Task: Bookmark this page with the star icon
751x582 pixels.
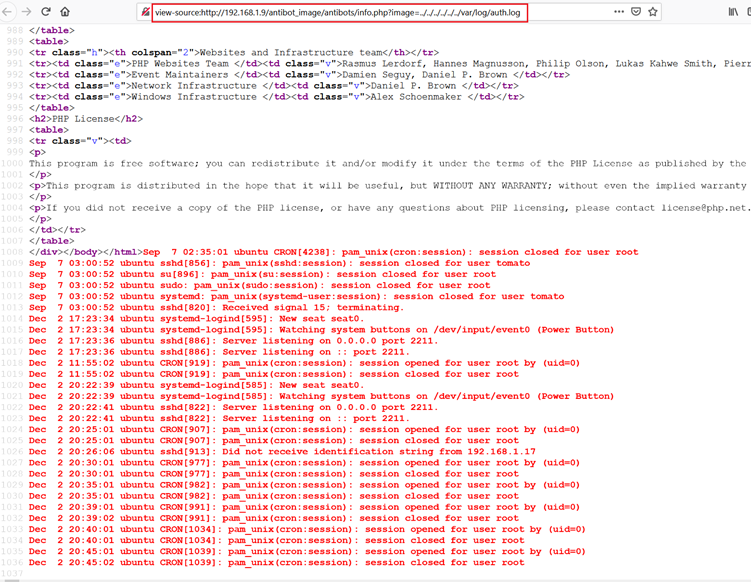Action: coord(653,12)
